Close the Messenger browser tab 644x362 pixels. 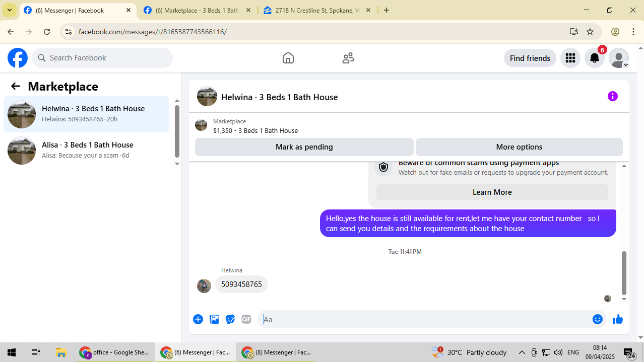coord(128,10)
